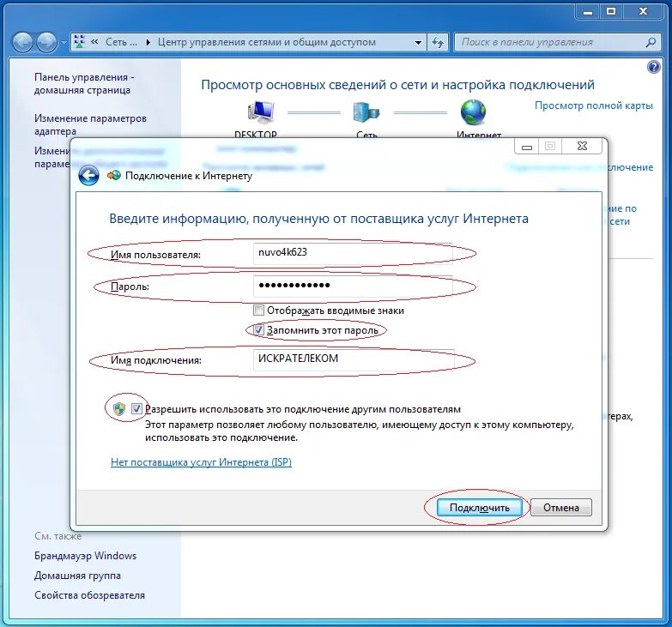
Task: Open Панель управления - домашняя страница link
Action: (x=84, y=83)
